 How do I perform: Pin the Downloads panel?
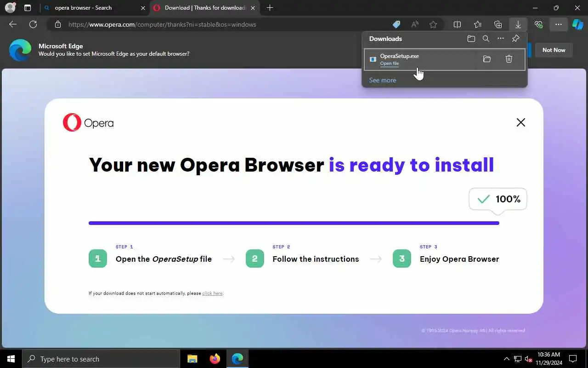pyautogui.click(x=516, y=39)
